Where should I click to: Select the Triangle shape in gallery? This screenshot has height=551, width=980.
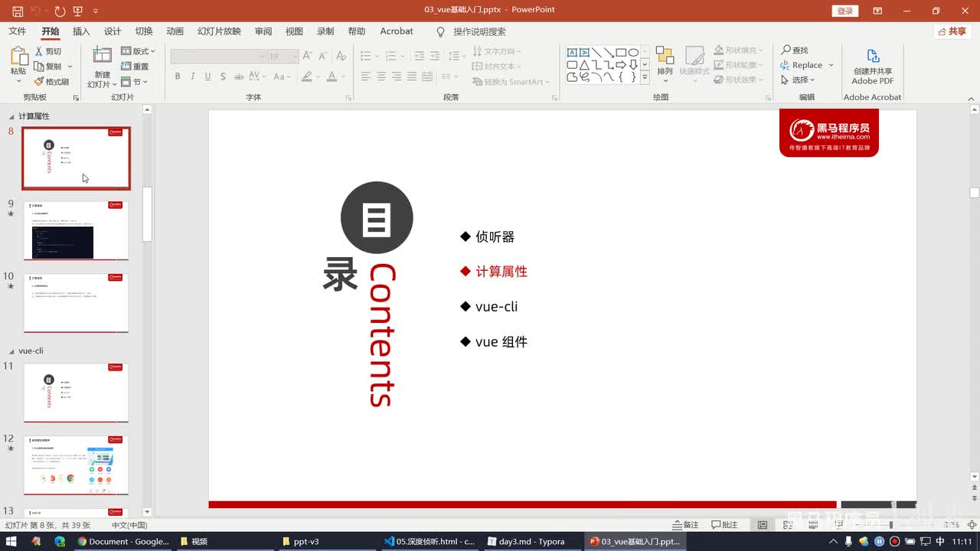point(584,64)
